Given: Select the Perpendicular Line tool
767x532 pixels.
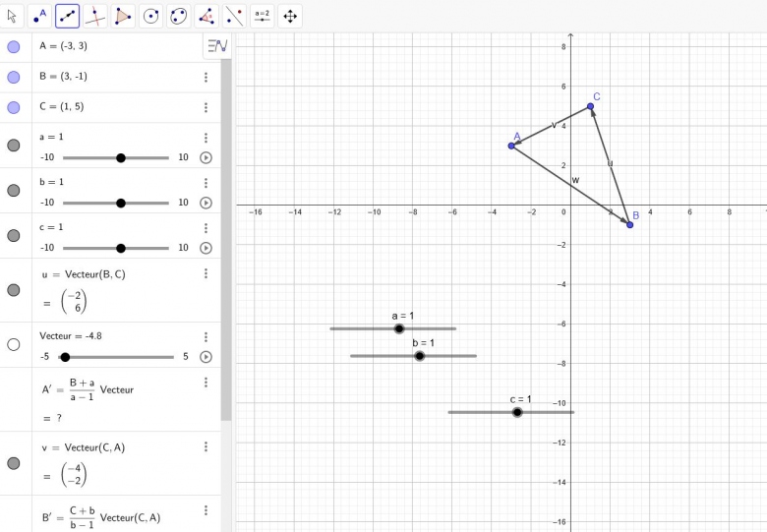Looking at the screenshot, I should tap(95, 16).
